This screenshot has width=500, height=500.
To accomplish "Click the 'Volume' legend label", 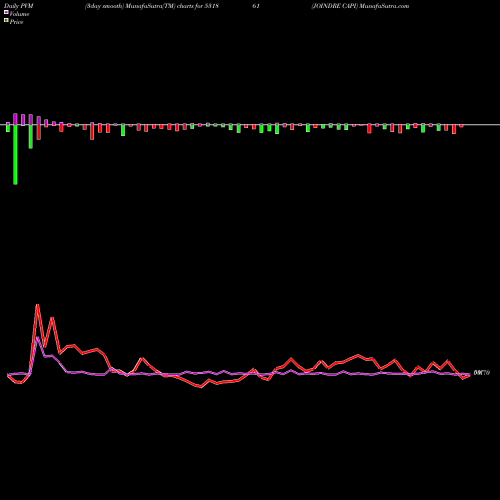I will click(19, 14).
